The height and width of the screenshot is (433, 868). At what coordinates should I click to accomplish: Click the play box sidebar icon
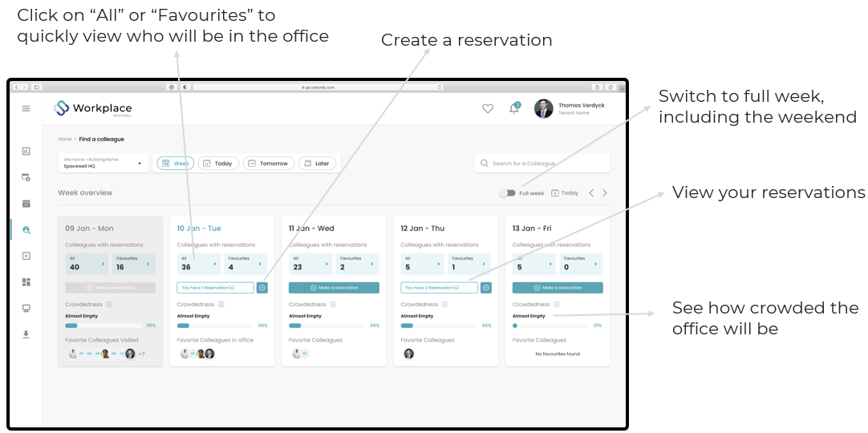pyautogui.click(x=26, y=256)
